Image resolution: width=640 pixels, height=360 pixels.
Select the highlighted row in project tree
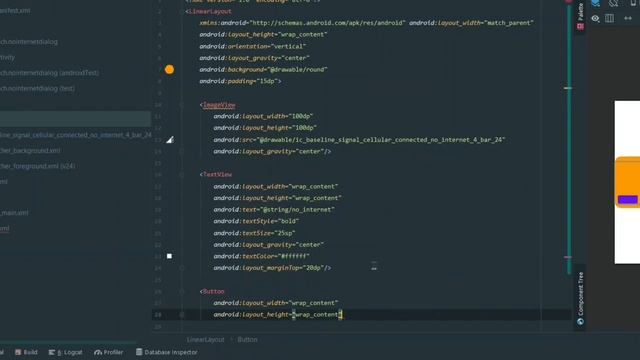point(76,119)
